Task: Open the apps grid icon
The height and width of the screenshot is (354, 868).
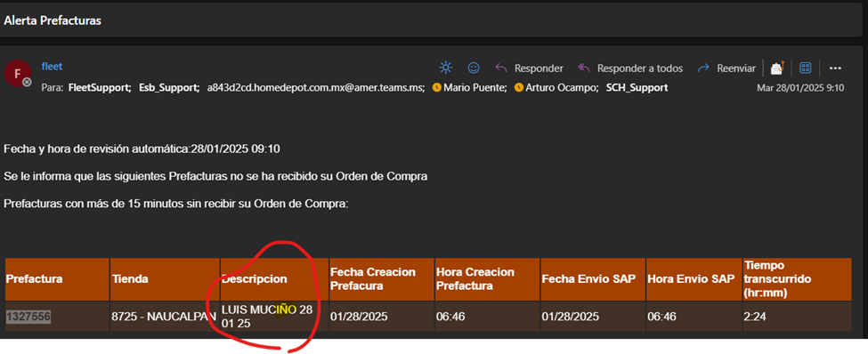Action: point(806,68)
